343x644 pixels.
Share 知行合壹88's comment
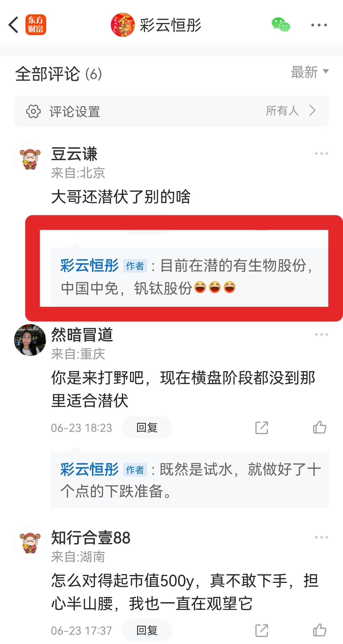[262, 630]
